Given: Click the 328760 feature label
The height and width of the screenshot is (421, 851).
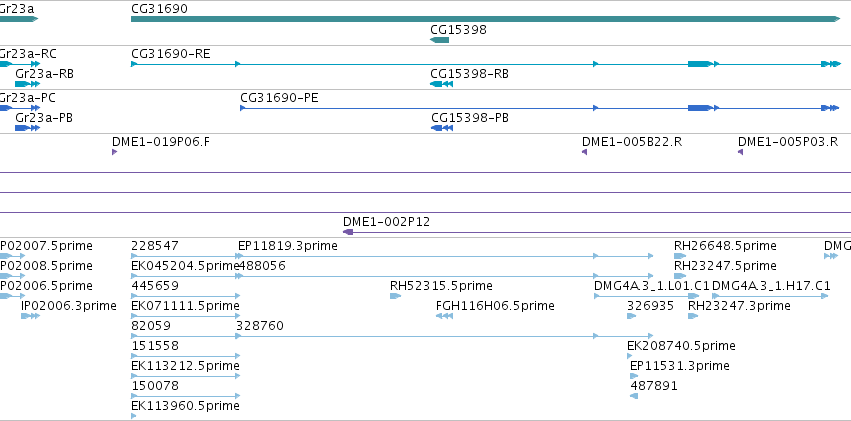Looking at the screenshot, I should [x=260, y=326].
